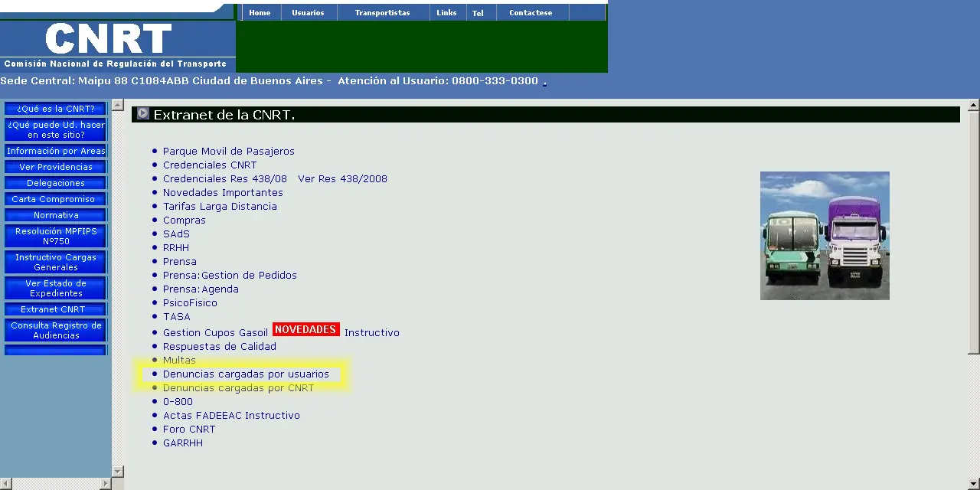Open Carta Compromiso in sidebar
This screenshot has height=490, width=980.
click(x=56, y=199)
